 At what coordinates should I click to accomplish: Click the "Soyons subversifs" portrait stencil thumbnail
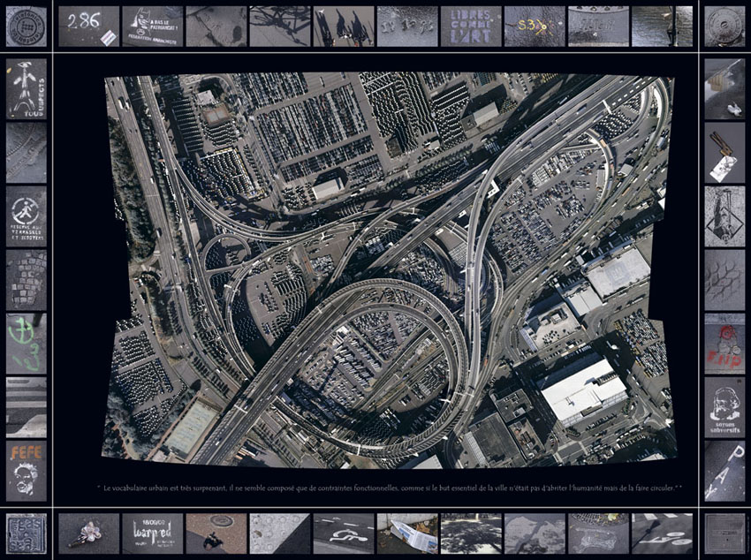[x=724, y=406]
